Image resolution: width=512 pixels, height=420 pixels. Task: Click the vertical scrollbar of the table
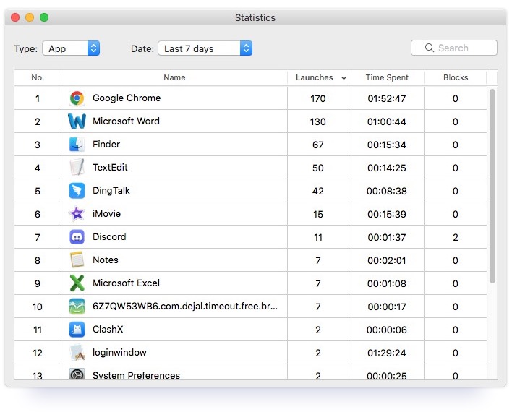click(492, 186)
